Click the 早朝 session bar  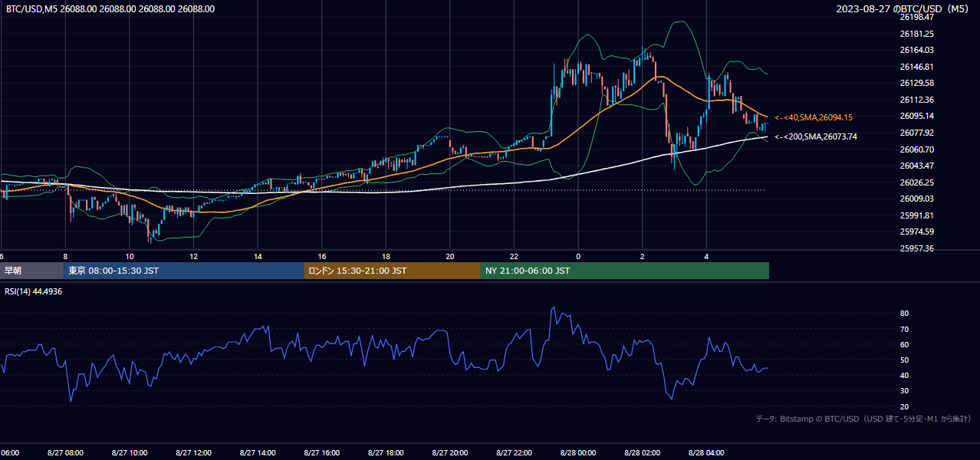[x=32, y=271]
